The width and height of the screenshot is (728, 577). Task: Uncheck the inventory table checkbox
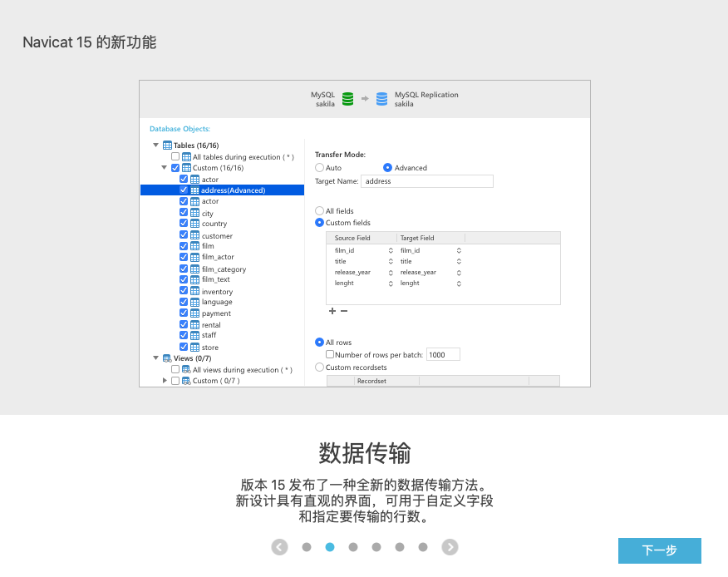[184, 290]
